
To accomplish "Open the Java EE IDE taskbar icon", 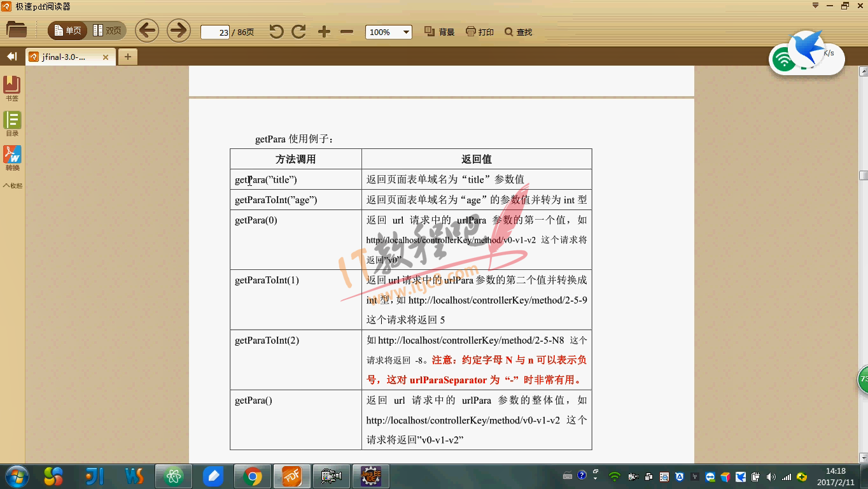I will pos(370,476).
